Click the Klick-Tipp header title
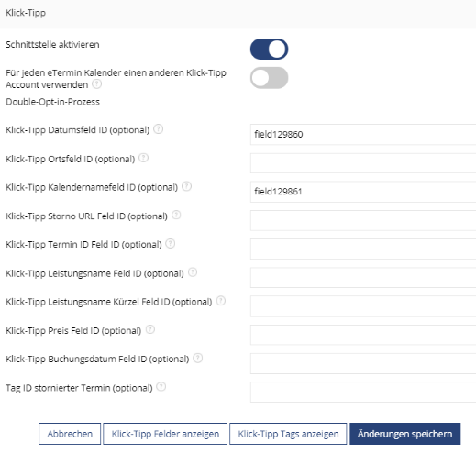Viewport: 476px width, 454px height. point(26,13)
